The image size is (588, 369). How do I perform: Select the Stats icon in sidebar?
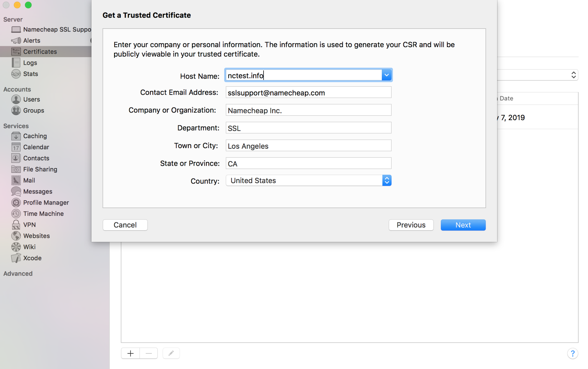16,74
